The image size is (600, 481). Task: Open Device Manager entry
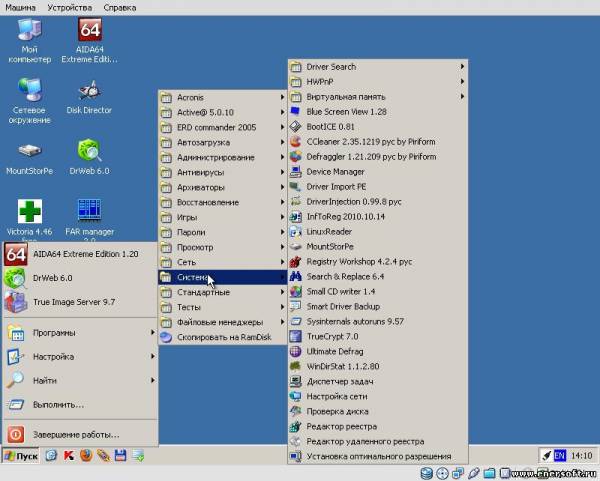[x=378, y=172]
